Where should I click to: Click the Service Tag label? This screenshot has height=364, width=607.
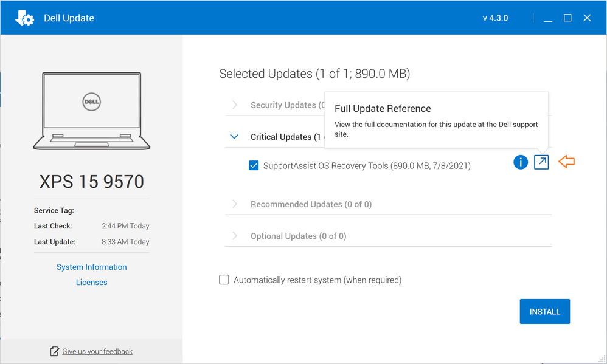tap(54, 210)
